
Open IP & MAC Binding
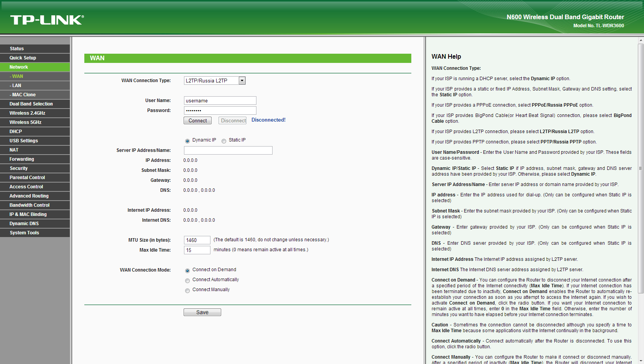click(x=35, y=214)
